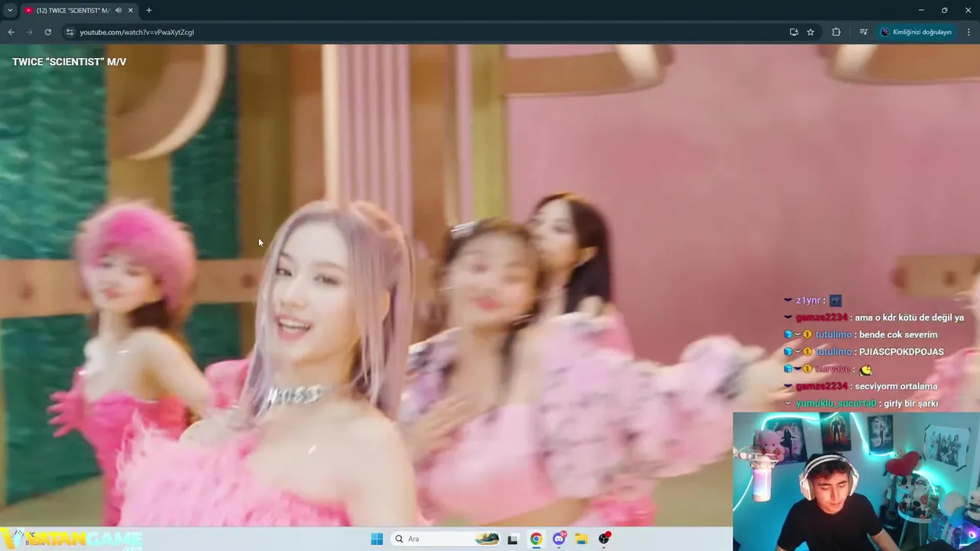Open the OBS icon on the taskbar

[604, 539]
